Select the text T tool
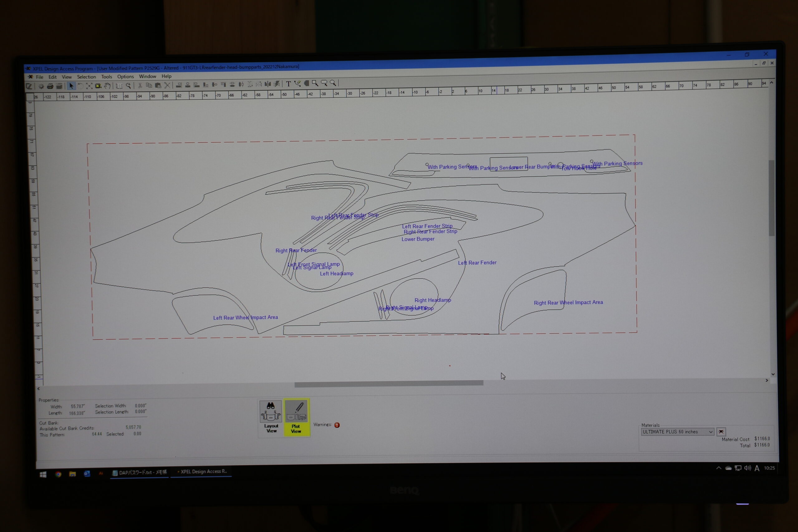This screenshot has height=532, width=798. tap(288, 84)
